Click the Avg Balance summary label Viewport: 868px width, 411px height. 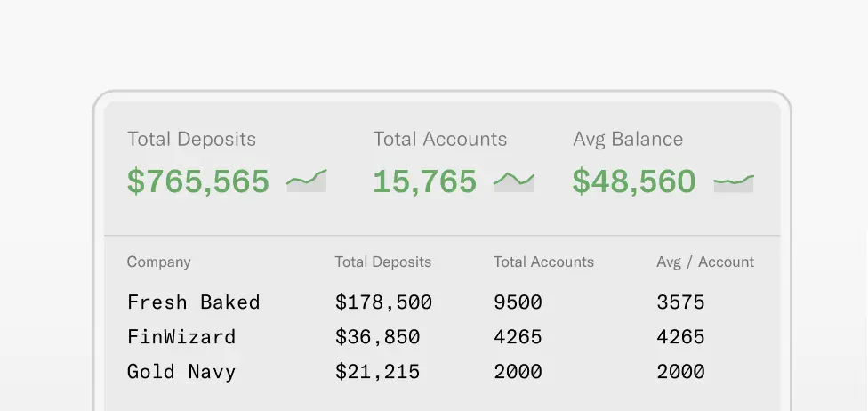coord(628,139)
